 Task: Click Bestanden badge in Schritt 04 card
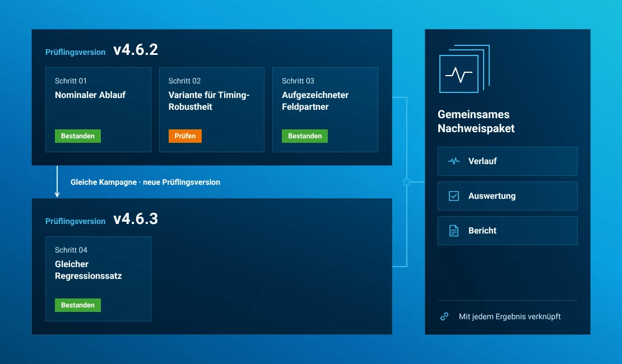pyautogui.click(x=78, y=305)
